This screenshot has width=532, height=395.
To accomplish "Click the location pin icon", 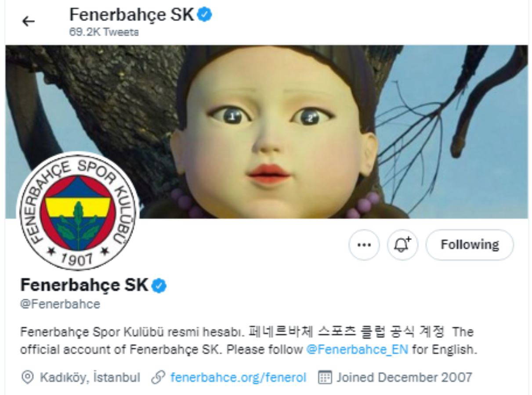I will (28, 377).
